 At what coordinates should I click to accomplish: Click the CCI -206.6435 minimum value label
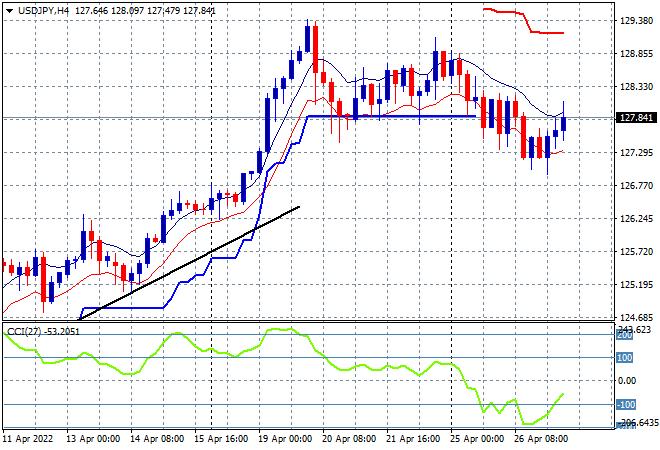coord(637,422)
